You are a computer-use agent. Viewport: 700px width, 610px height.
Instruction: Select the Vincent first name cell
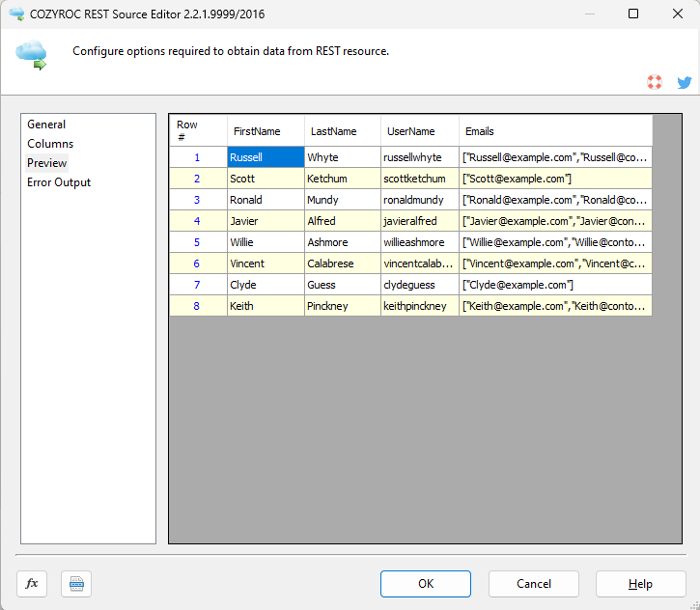pyautogui.click(x=266, y=263)
